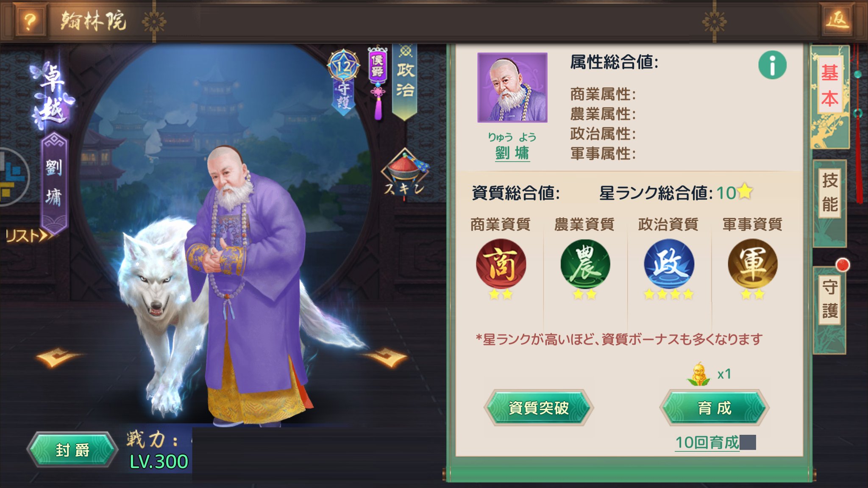This screenshot has height=488, width=868.
Task: Click the 封爵 button
Action: tap(72, 449)
